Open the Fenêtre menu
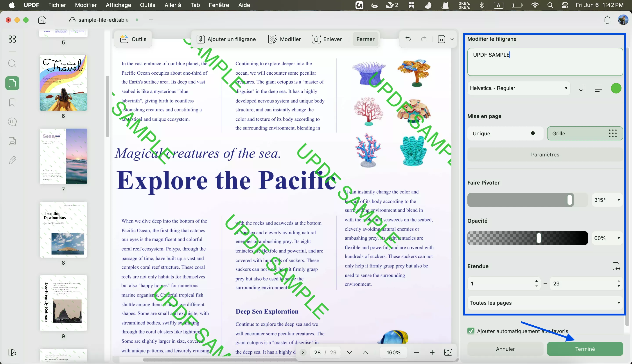This screenshot has width=632, height=364. tap(219, 5)
